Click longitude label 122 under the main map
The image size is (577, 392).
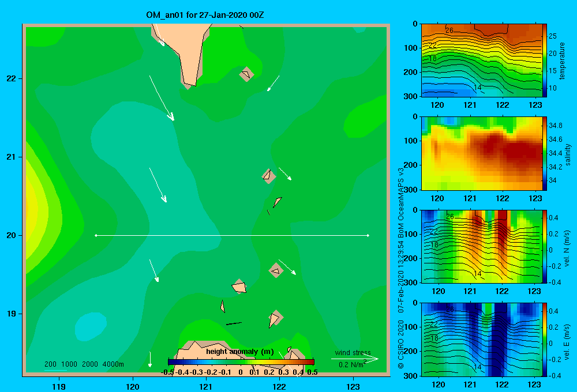pyautogui.click(x=279, y=386)
